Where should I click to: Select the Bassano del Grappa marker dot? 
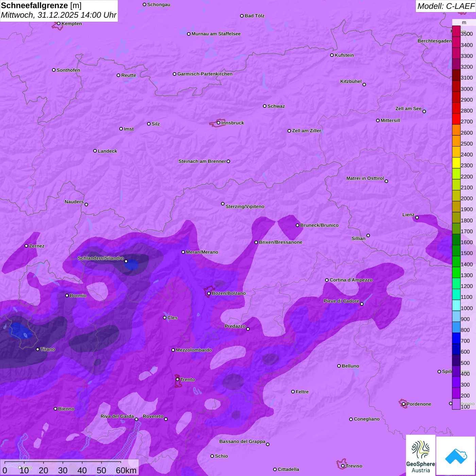[x=268, y=444]
